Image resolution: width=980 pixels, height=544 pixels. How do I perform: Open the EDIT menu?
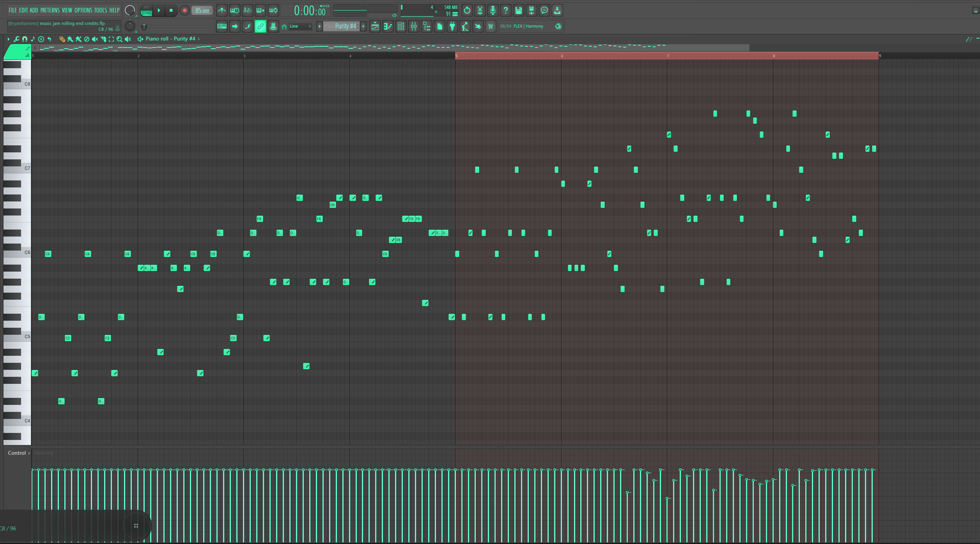(x=23, y=10)
